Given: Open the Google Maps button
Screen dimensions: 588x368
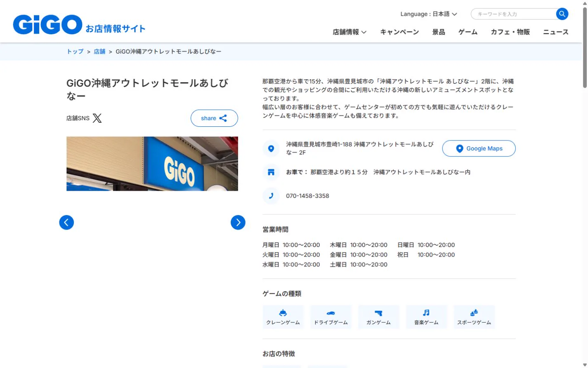Looking at the screenshot, I should pos(479,148).
